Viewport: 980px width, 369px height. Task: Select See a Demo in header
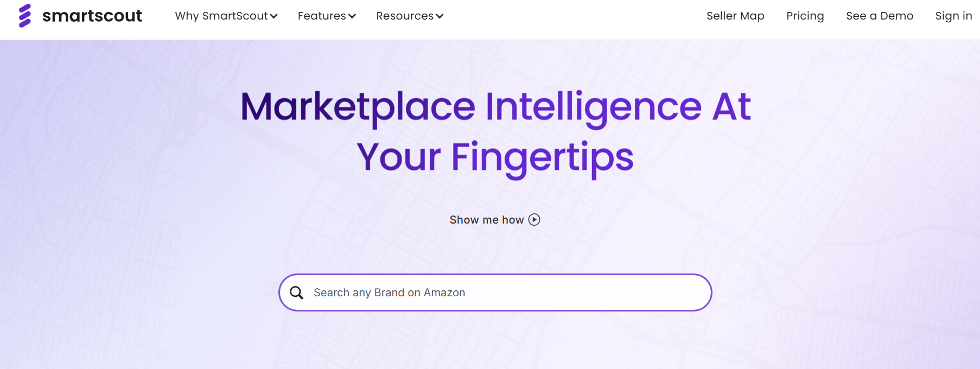pos(880,16)
